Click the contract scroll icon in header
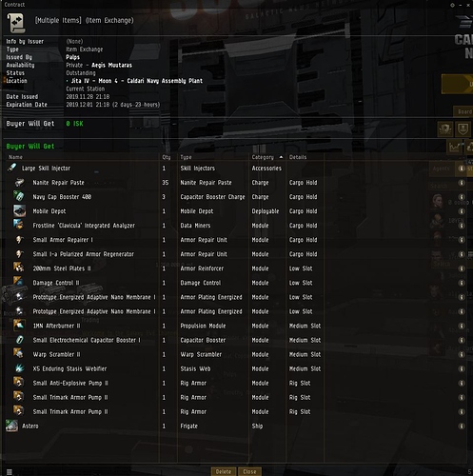 point(16,22)
